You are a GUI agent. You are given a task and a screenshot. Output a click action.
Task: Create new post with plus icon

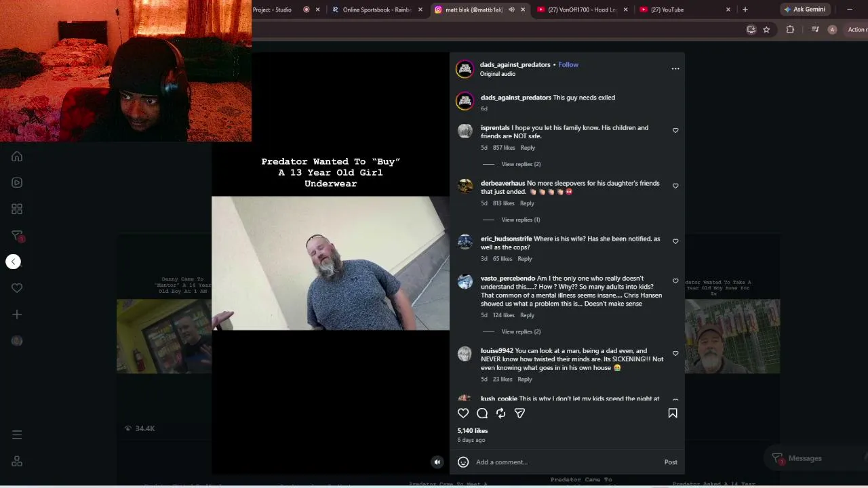point(17,314)
